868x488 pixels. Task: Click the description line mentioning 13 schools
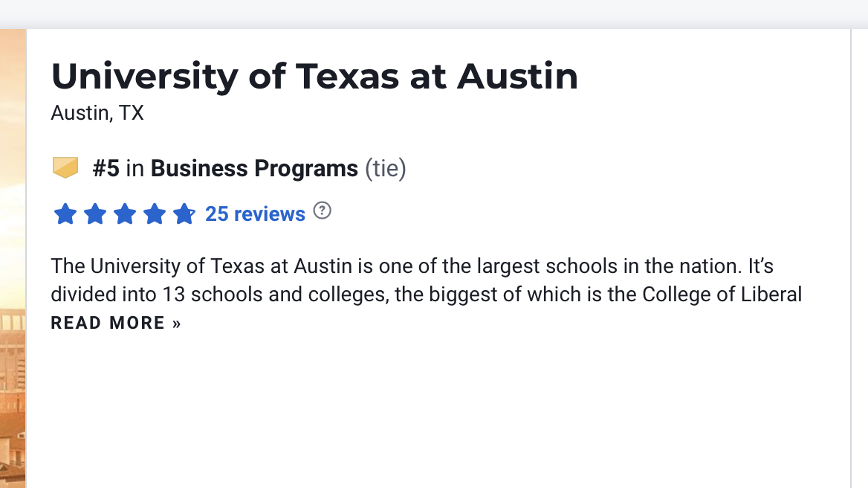tap(427, 295)
